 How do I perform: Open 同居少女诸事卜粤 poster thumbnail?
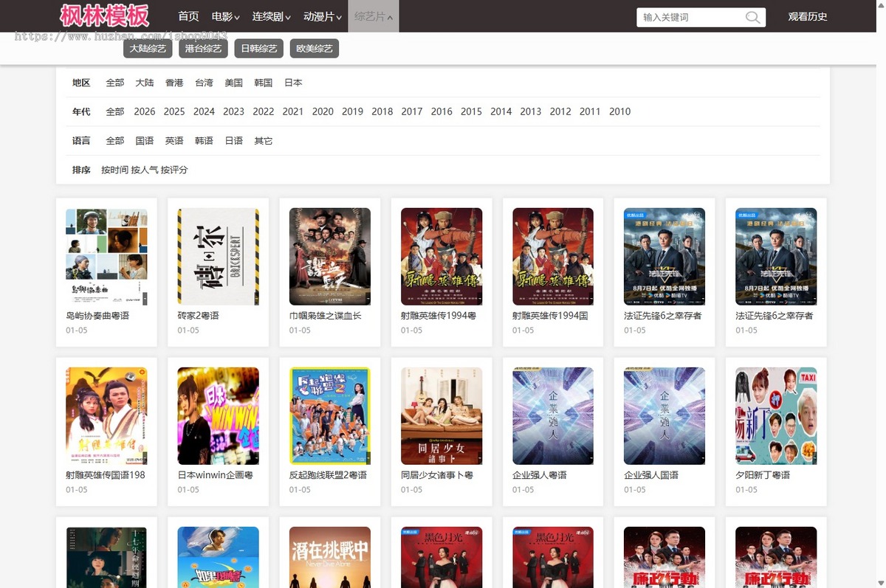point(442,416)
